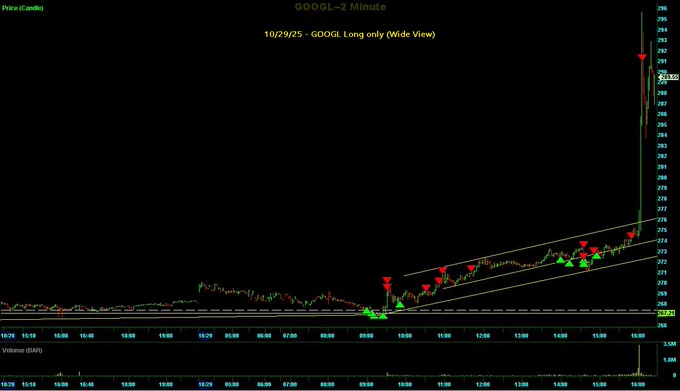Click the 05:00 time label under price pane

coord(232,336)
